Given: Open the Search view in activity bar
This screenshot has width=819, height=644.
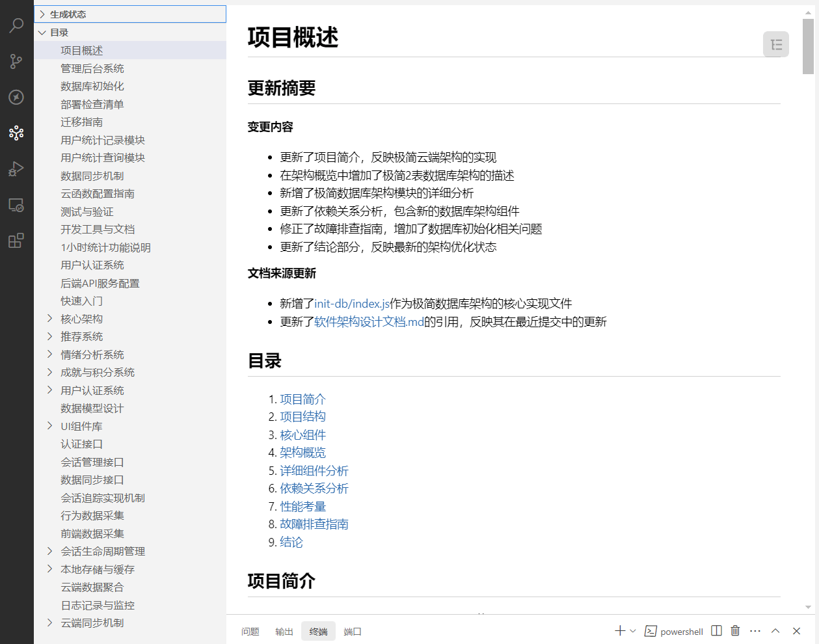Looking at the screenshot, I should (x=16, y=25).
